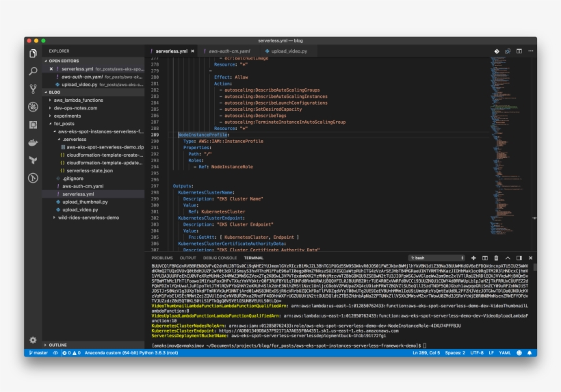Screen dimensions: 561x392
Task: Click the circular GitLens-like icon in activity bar
Action: click(33, 178)
